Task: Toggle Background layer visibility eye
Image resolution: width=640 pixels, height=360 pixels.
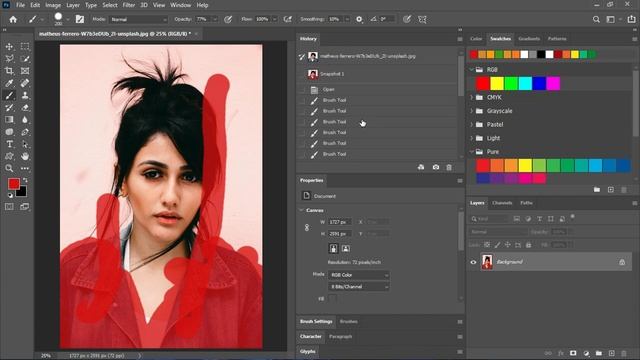Action: click(x=473, y=262)
